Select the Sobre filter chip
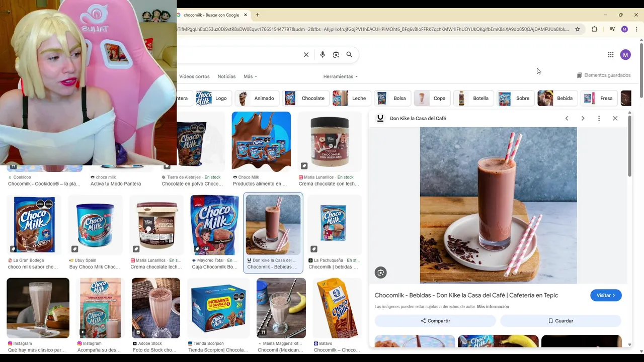Viewport: 644px width, 362px height. [x=516, y=98]
